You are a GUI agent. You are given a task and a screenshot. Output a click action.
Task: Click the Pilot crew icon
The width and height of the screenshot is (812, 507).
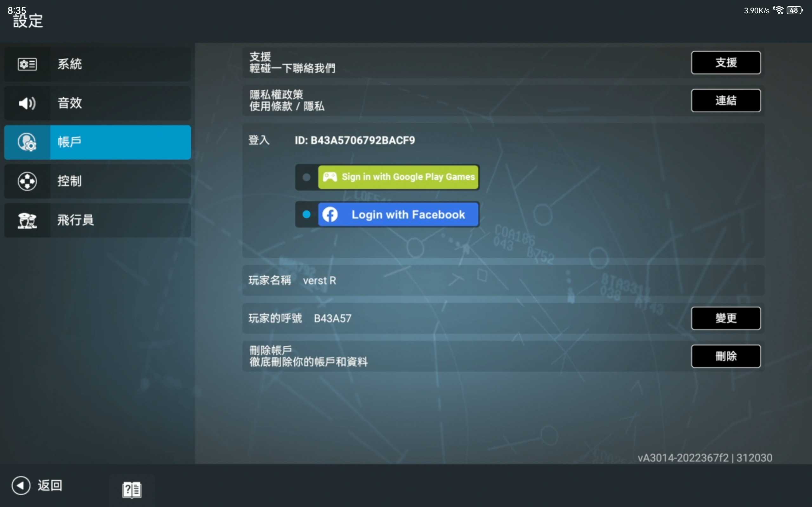(27, 220)
